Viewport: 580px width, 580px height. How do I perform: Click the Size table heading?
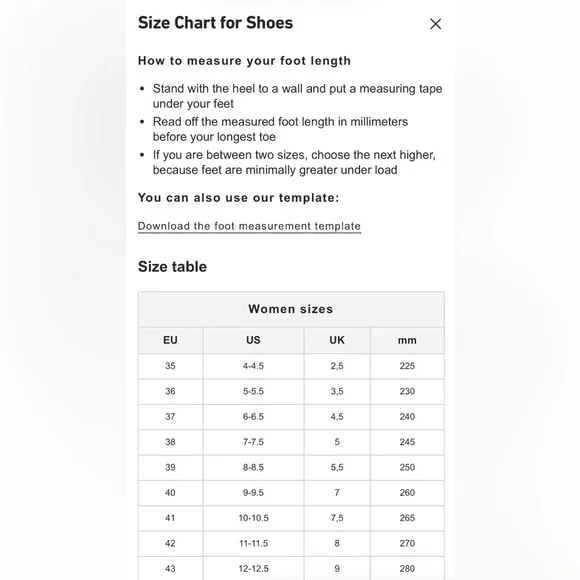tap(172, 267)
